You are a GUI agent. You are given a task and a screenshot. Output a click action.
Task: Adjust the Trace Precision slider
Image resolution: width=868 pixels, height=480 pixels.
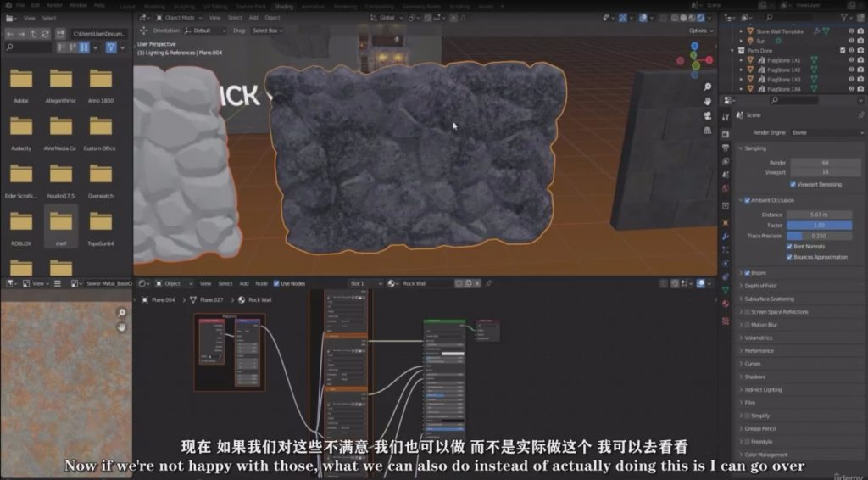pos(820,236)
